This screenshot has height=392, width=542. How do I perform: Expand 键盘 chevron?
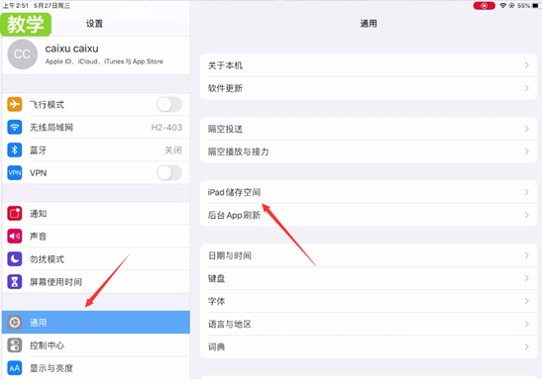pos(527,278)
